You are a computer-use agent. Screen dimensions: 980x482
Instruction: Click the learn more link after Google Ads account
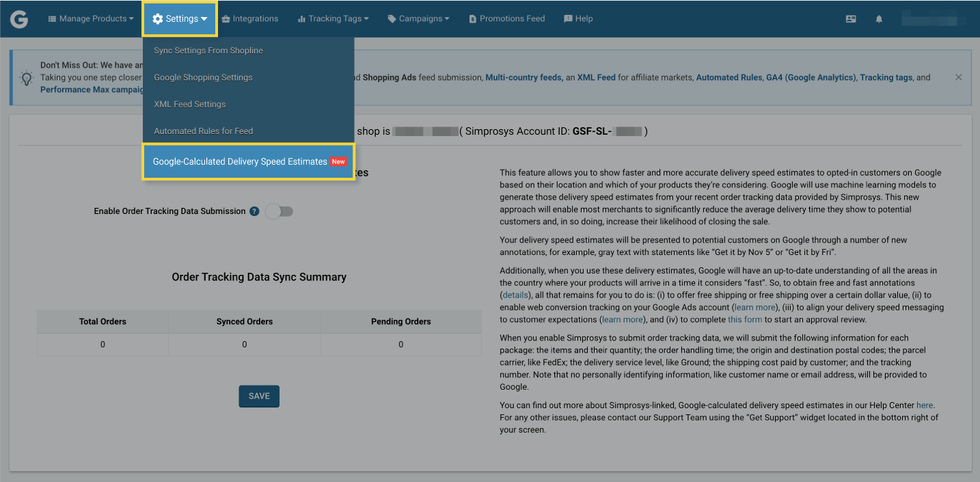coord(754,308)
